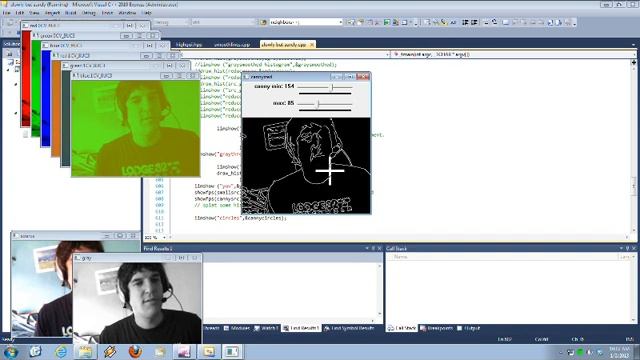The width and height of the screenshot is (640, 360).
Task: Select the Find Results 1 tab
Action: coord(301,328)
